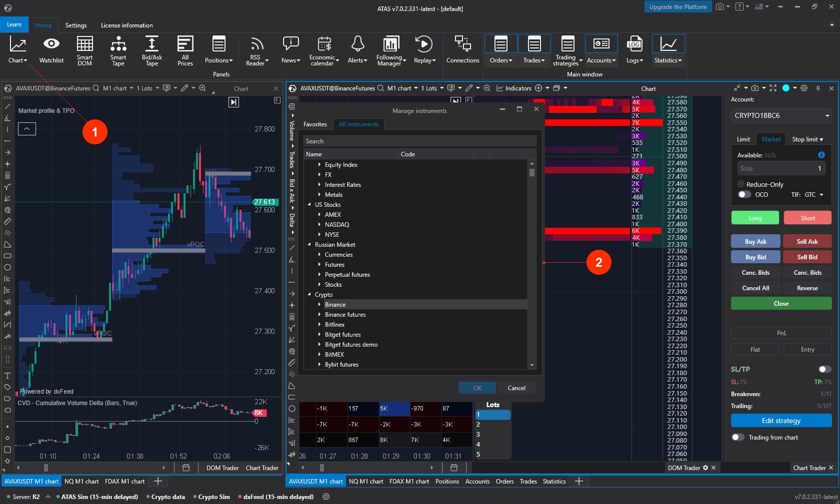Click Cancel in Manage instruments dialog
Image resolution: width=840 pixels, height=504 pixels.
[x=516, y=388]
